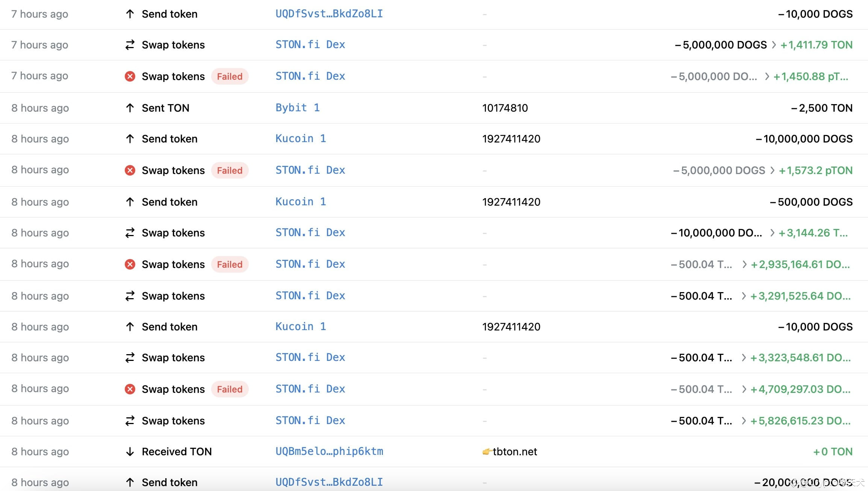Click the pointing finger icon beside tbton.net

click(x=486, y=451)
